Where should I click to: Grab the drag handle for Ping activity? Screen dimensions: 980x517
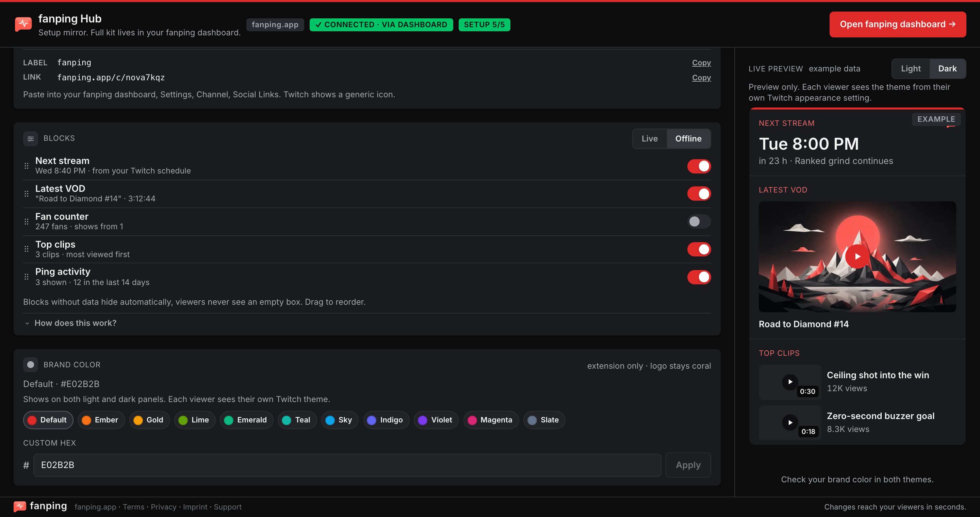tap(26, 277)
